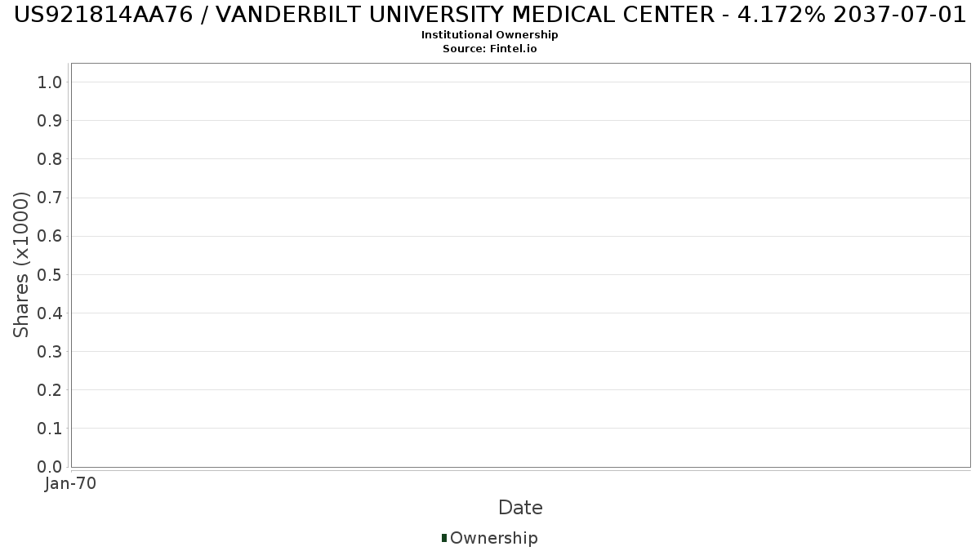
Task: Click the 0.8 y-axis tick label
Action: point(50,158)
